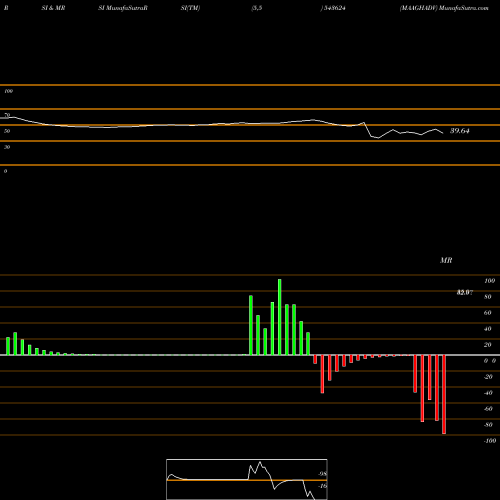Screen dimensions: 500x500
Task: Click the MR panel label
Action: [446, 260]
